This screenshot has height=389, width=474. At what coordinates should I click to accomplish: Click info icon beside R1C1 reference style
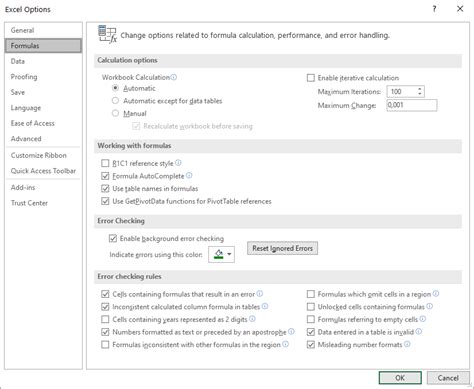(178, 163)
